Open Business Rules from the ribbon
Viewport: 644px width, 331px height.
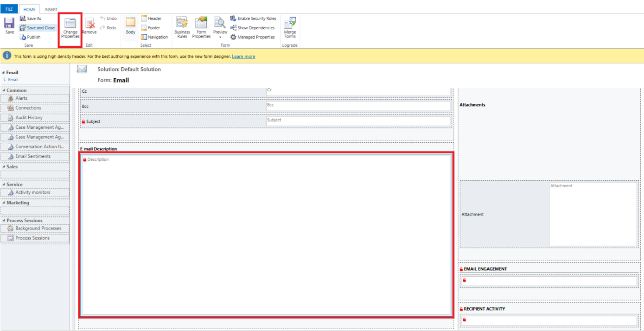coord(182,27)
